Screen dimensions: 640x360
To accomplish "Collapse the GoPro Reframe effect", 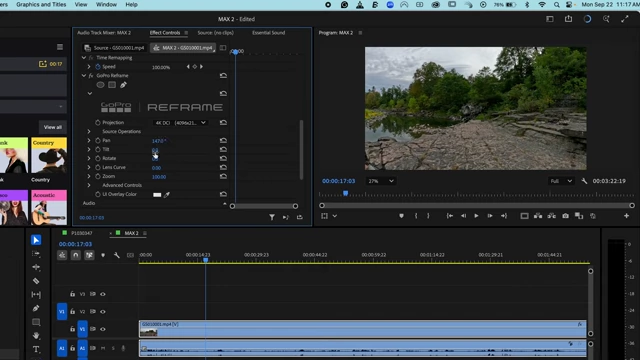I will pyautogui.click(x=84, y=76).
